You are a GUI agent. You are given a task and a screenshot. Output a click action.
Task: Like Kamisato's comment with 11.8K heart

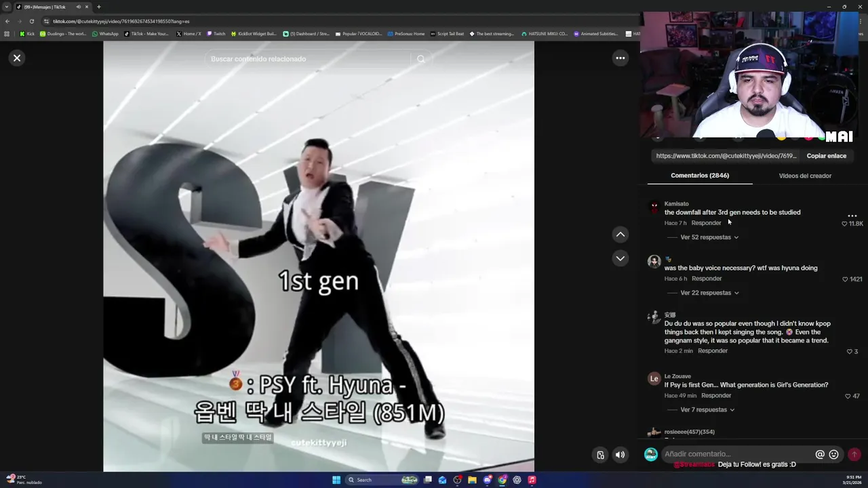(x=844, y=224)
